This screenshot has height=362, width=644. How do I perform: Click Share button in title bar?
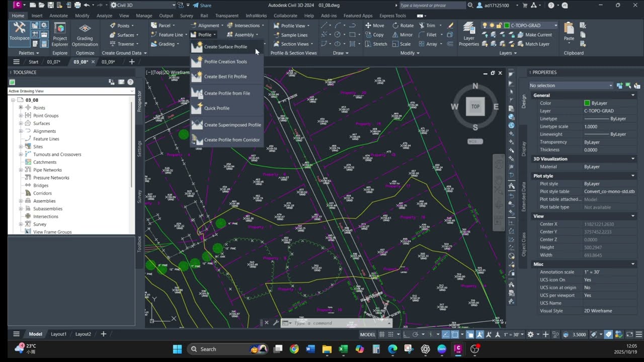click(202, 5)
